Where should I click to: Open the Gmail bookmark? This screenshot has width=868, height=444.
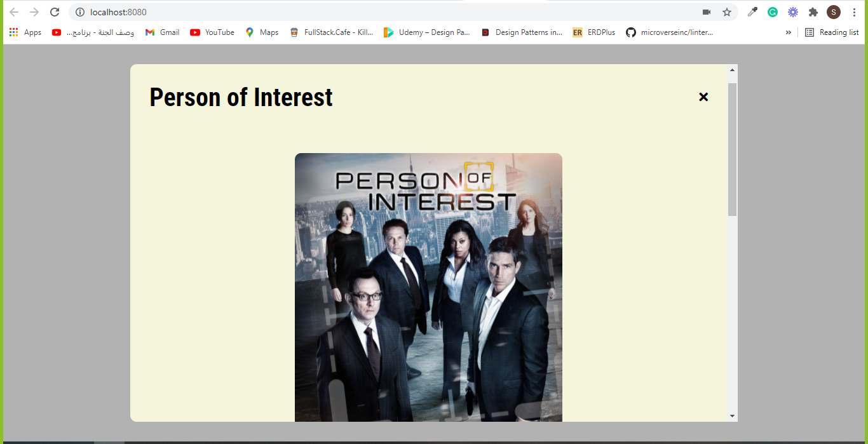[x=163, y=32]
